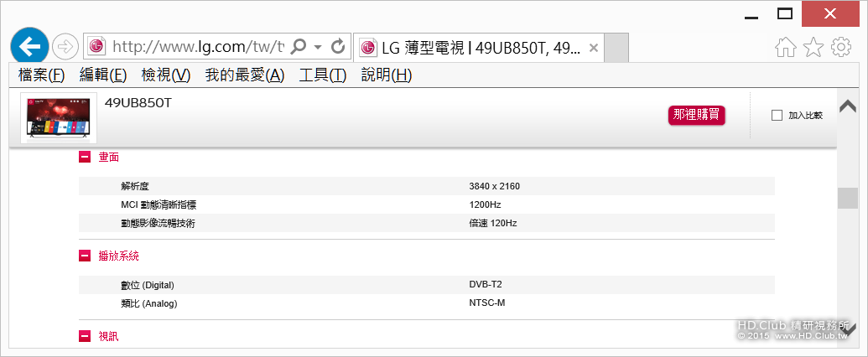Click the DVB-T2 value
Screen dimensions: 868x357
coord(486,284)
